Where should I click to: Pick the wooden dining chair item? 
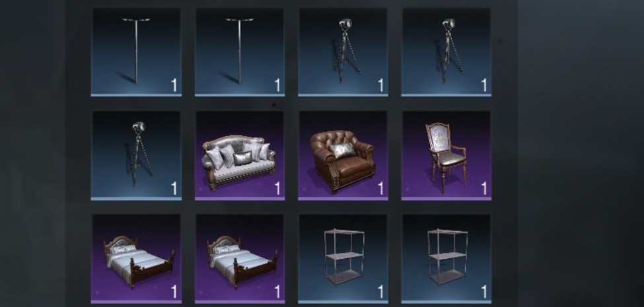[x=447, y=156]
